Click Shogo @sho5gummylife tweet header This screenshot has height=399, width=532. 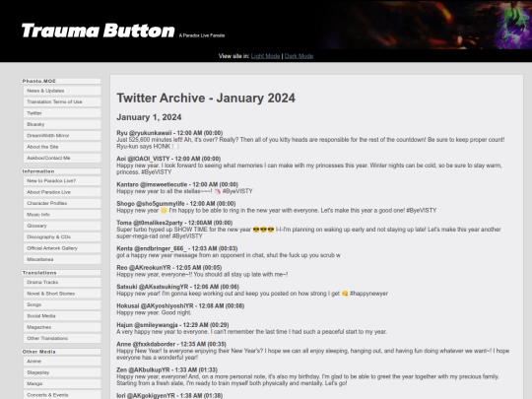point(176,204)
